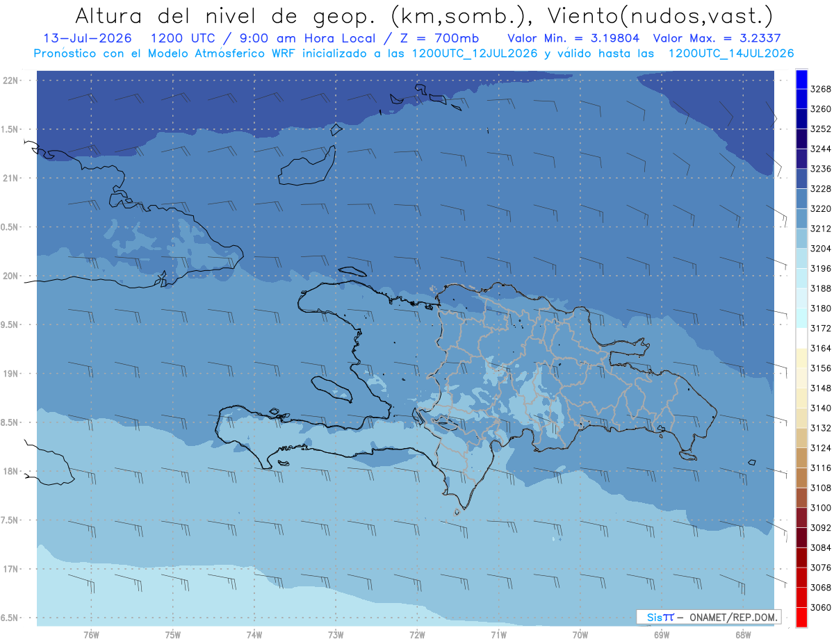
Task: Click '1200UTC_14JUL2026' valid-until time
Action: (731, 53)
